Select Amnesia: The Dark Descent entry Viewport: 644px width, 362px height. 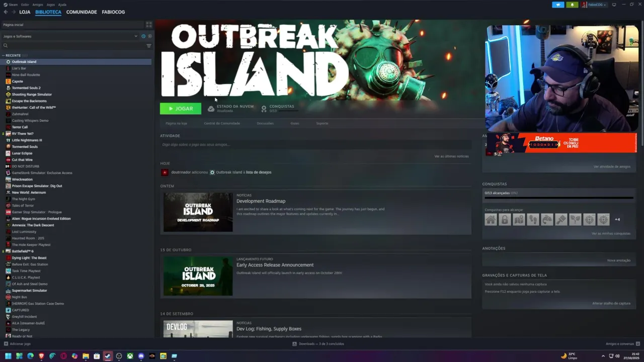(x=75, y=225)
